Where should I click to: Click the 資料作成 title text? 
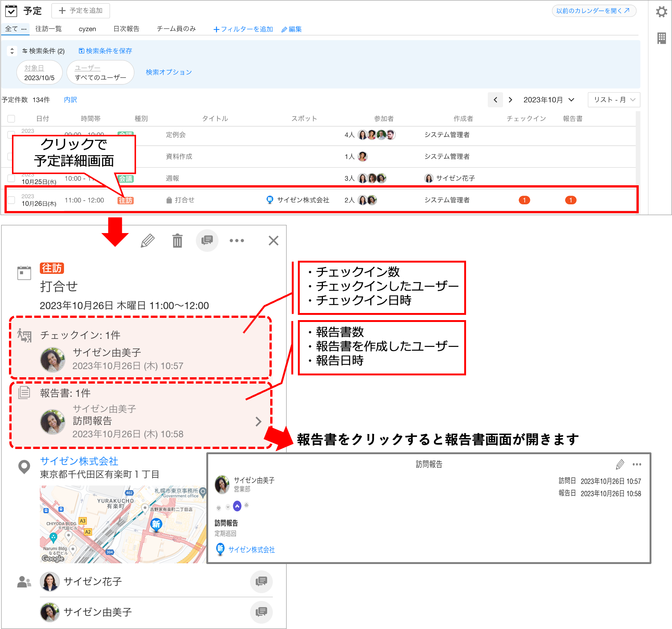tap(179, 157)
